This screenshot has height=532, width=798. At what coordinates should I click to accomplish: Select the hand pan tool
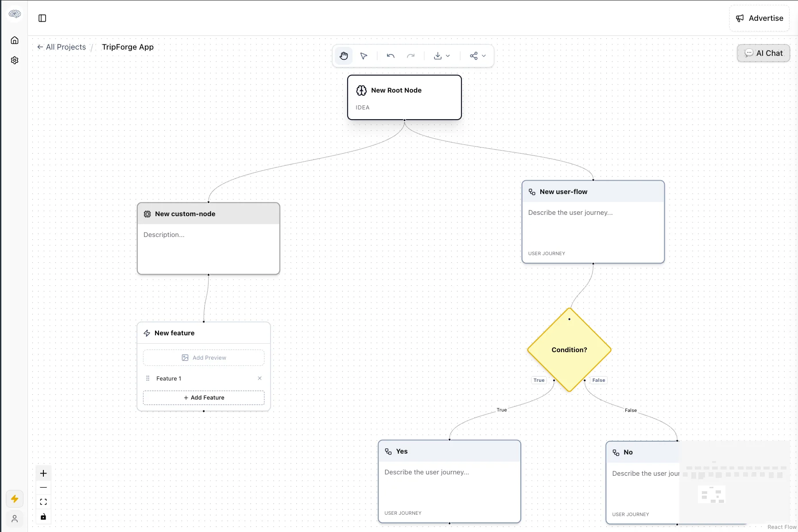pyautogui.click(x=344, y=56)
